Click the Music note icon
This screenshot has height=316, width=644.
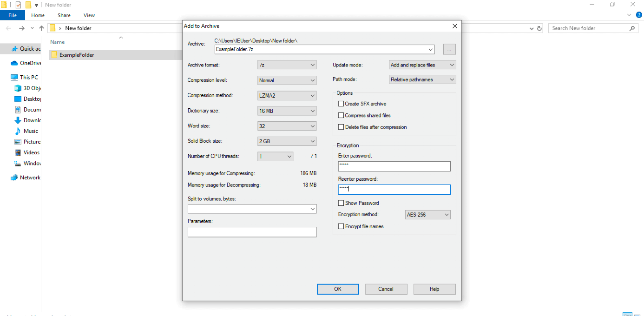coord(18,131)
